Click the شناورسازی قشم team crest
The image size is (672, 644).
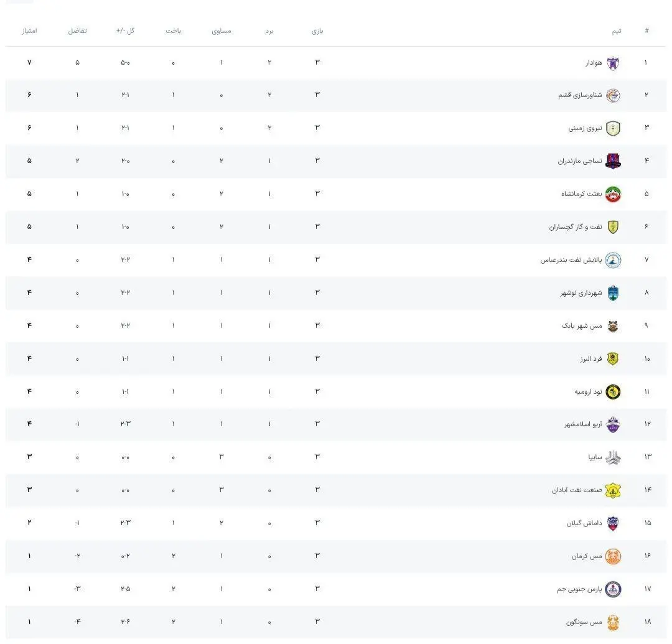[x=613, y=96]
